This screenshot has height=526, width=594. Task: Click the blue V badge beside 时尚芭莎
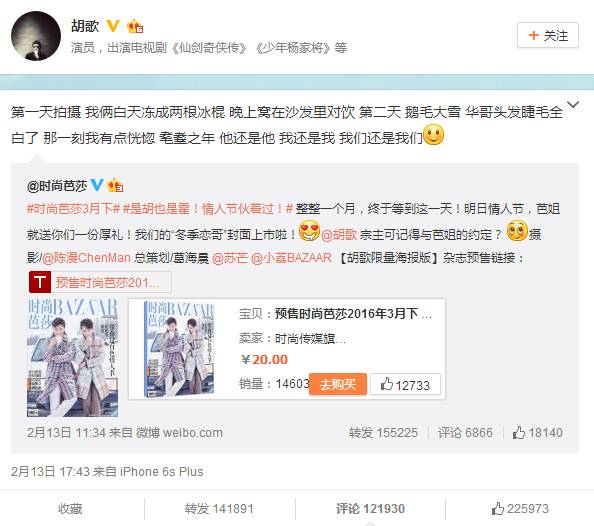tap(97, 185)
